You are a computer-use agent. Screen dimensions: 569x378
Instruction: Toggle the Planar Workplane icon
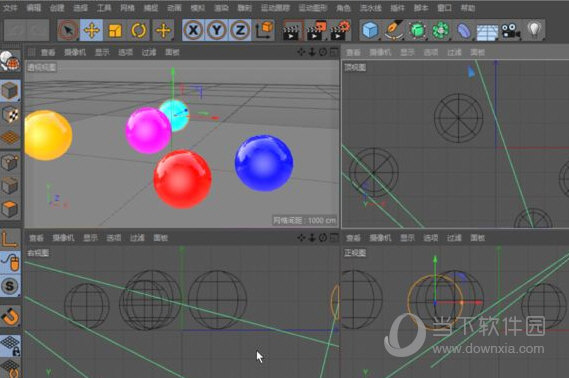[10, 368]
